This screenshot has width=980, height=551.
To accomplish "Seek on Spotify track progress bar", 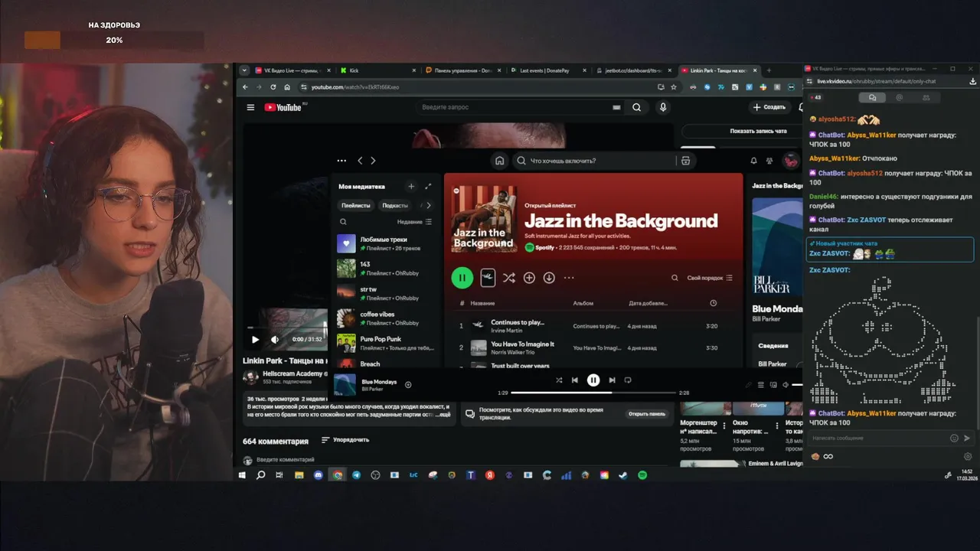I will (x=593, y=393).
